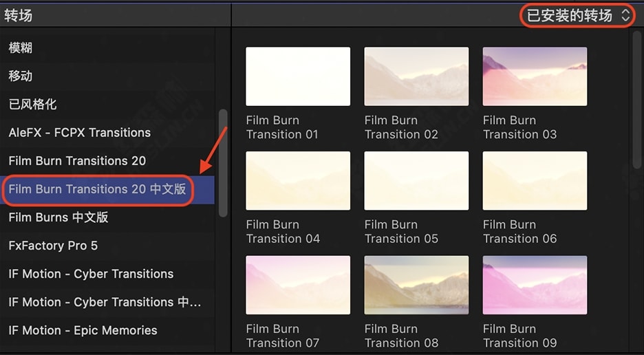Open the 已安装的转场 filter dropdown

[x=578, y=16]
